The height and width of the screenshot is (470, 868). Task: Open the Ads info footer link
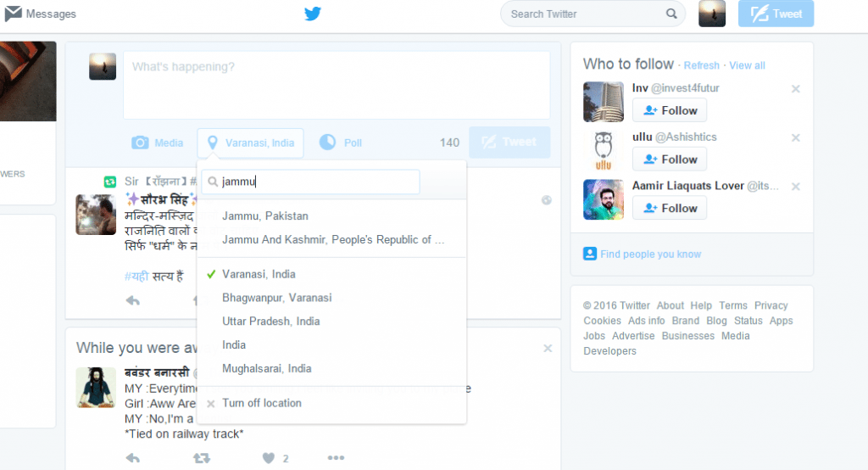[x=646, y=321]
